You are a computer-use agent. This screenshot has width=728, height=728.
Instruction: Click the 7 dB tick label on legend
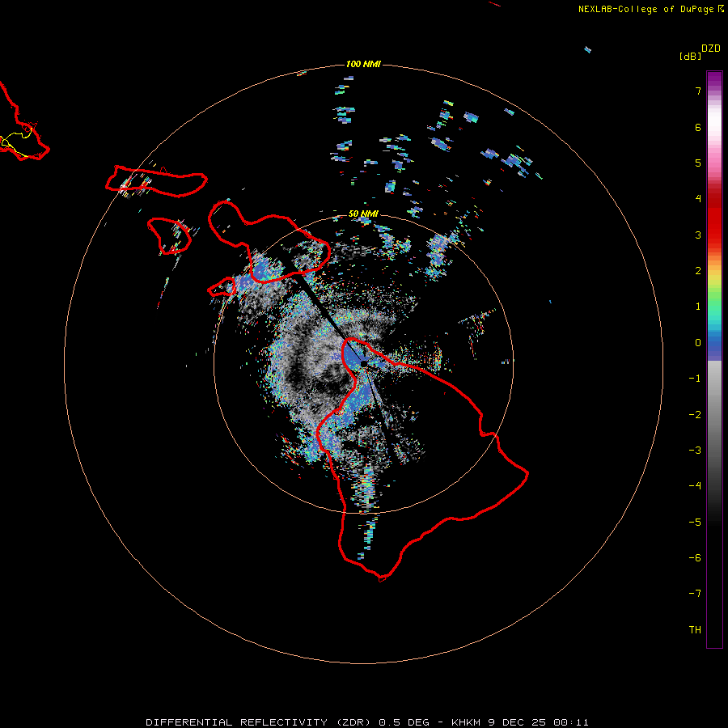[x=698, y=91]
